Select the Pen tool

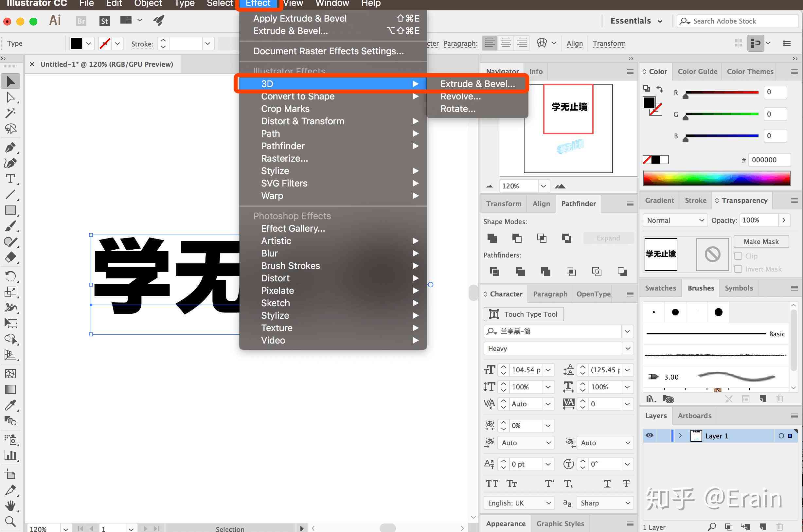tap(10, 147)
